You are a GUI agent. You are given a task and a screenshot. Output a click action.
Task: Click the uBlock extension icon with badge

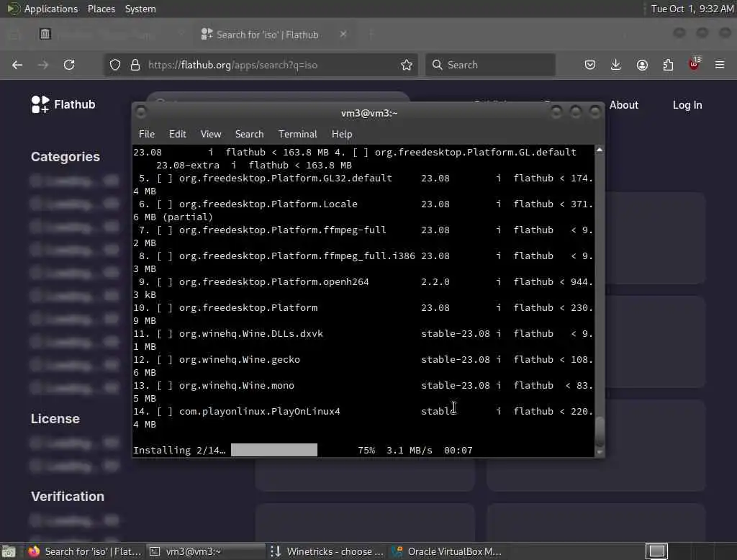[x=695, y=64]
